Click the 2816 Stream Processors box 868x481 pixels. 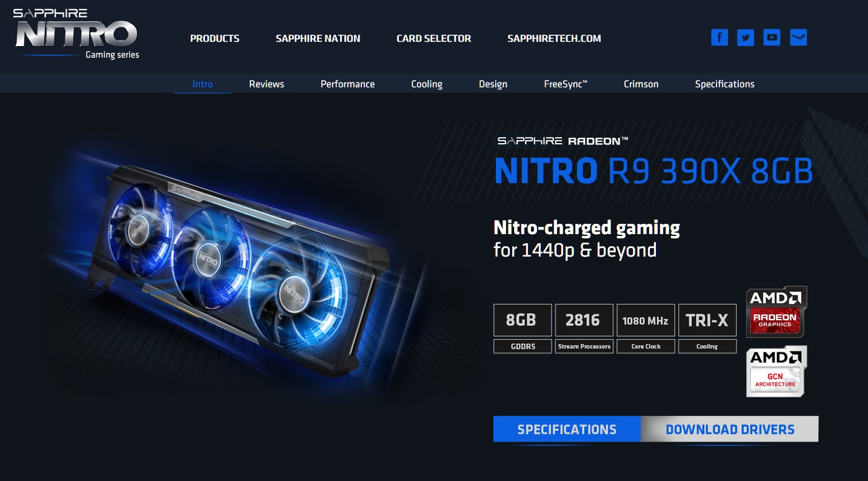[584, 329]
